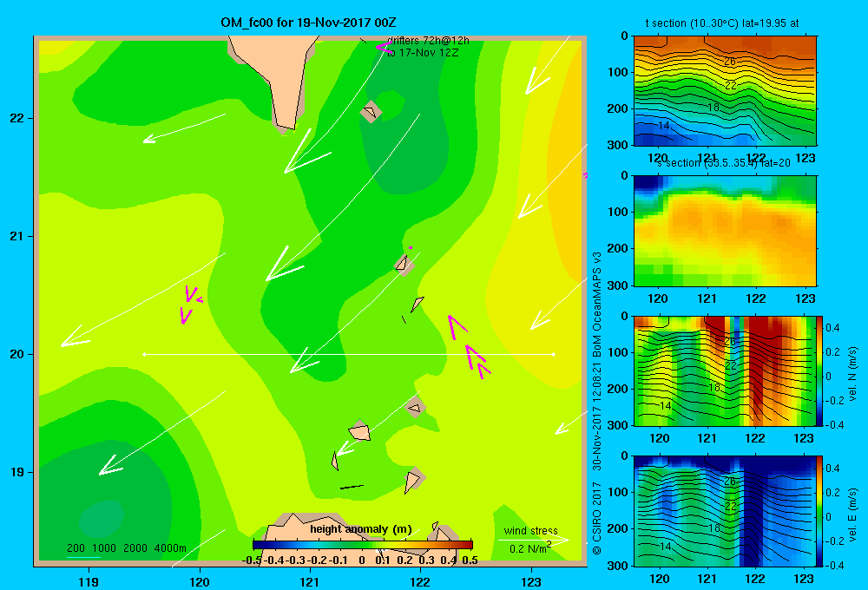Click the "to 17-Nov 12Z" drifter date text
This screenshot has width=868, height=590.
click(423, 53)
